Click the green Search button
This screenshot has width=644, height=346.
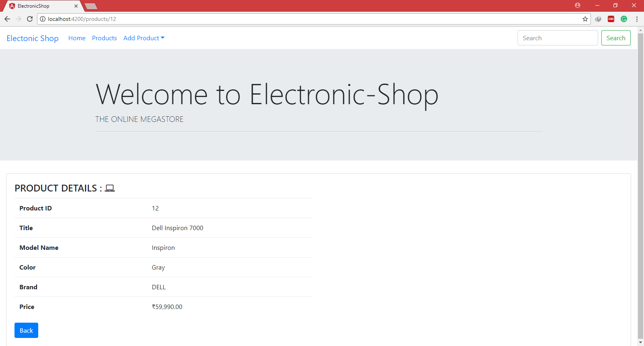point(616,38)
